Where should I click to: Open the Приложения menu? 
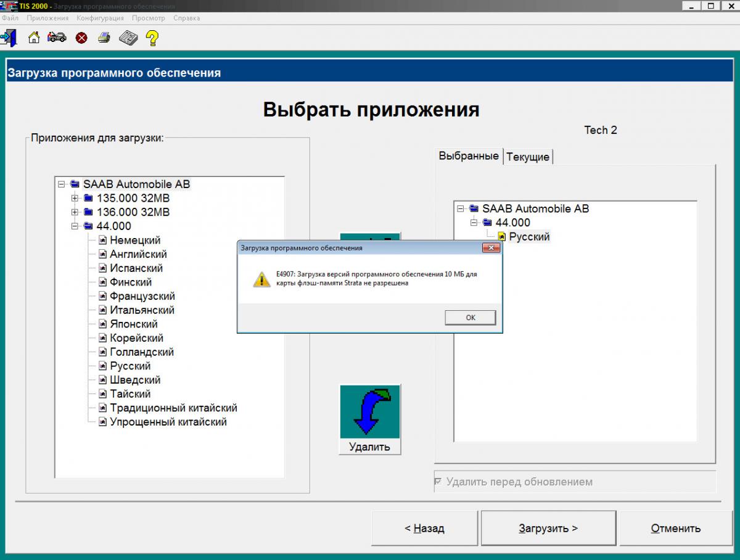(47, 18)
